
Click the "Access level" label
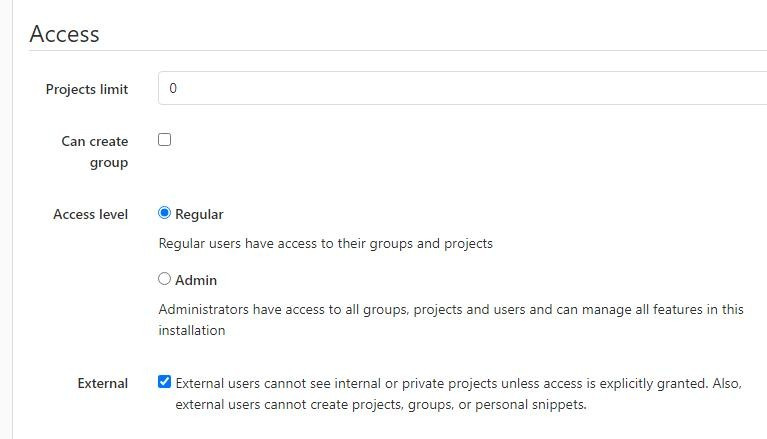coord(90,214)
